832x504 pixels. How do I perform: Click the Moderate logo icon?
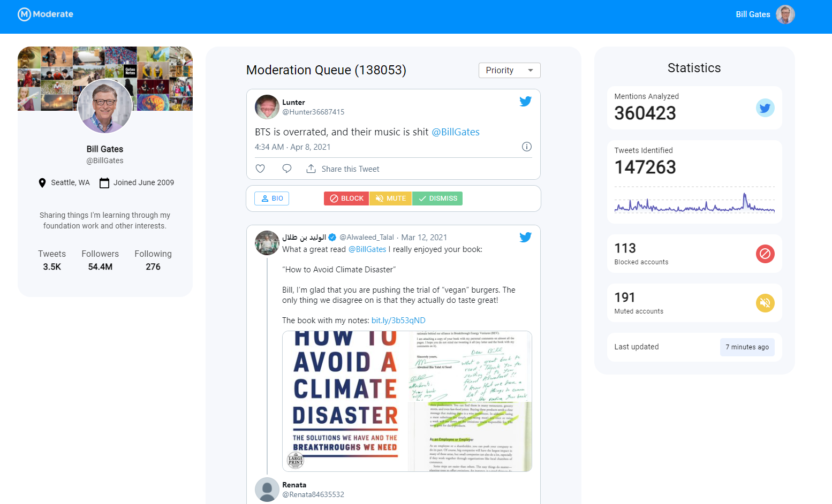point(24,14)
